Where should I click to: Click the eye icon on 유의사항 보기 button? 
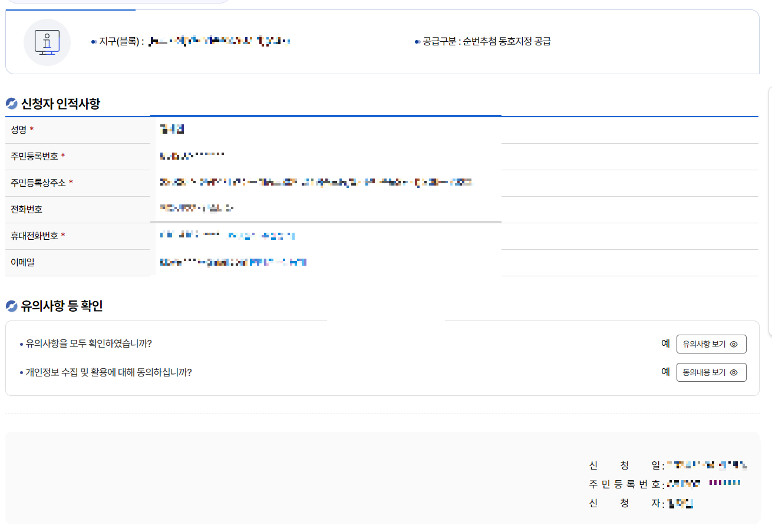tap(733, 344)
